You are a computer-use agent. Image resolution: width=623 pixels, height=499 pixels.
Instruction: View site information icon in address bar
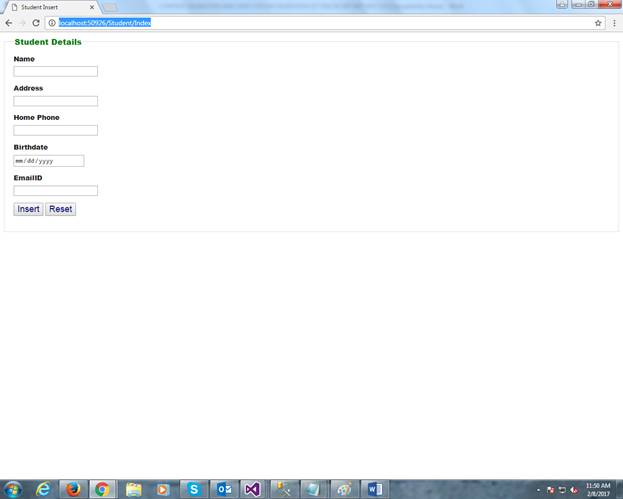[52, 23]
